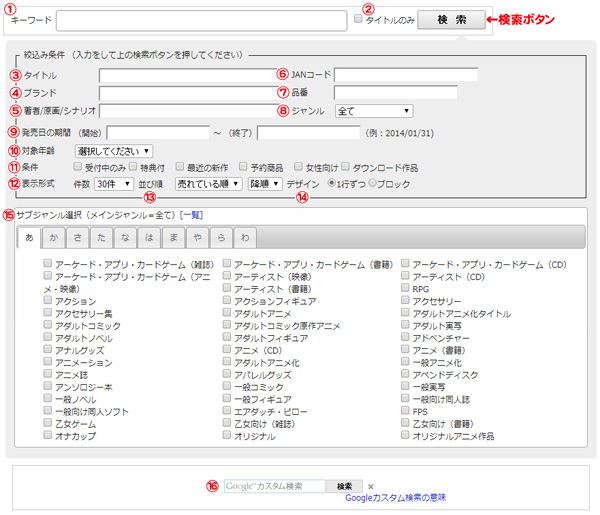Check アーケード・アプリ・カードゲーム（雑誌） checkbox
The width and height of the screenshot is (600, 515).
point(47,263)
